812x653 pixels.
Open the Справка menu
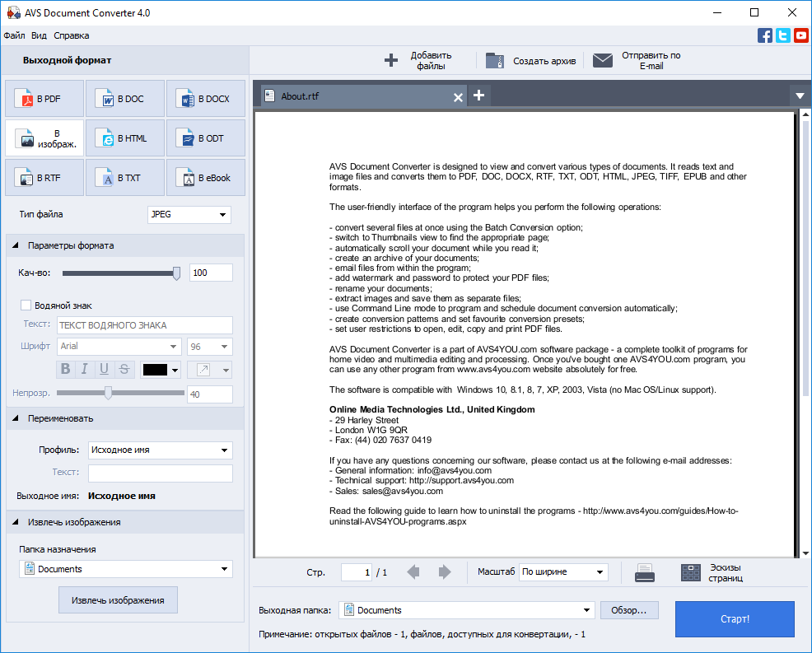(x=72, y=35)
